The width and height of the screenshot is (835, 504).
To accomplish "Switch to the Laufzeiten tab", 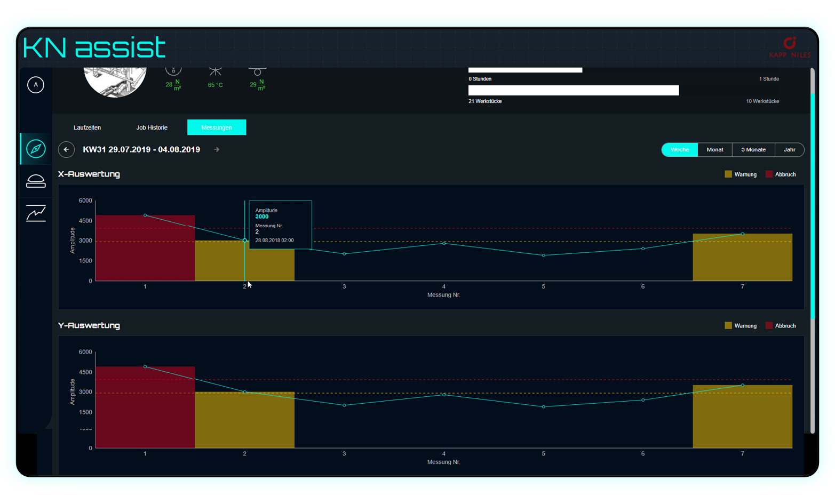I will click(87, 127).
